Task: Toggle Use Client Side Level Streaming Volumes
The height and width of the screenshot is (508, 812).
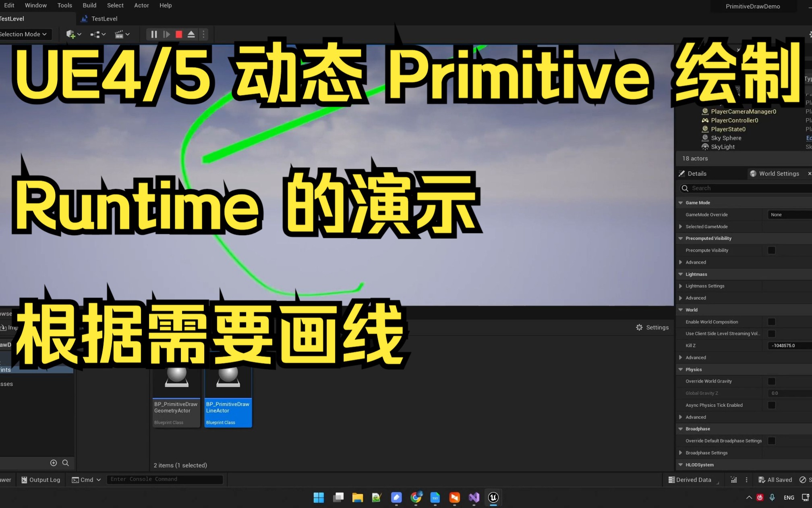Action: tap(771, 333)
